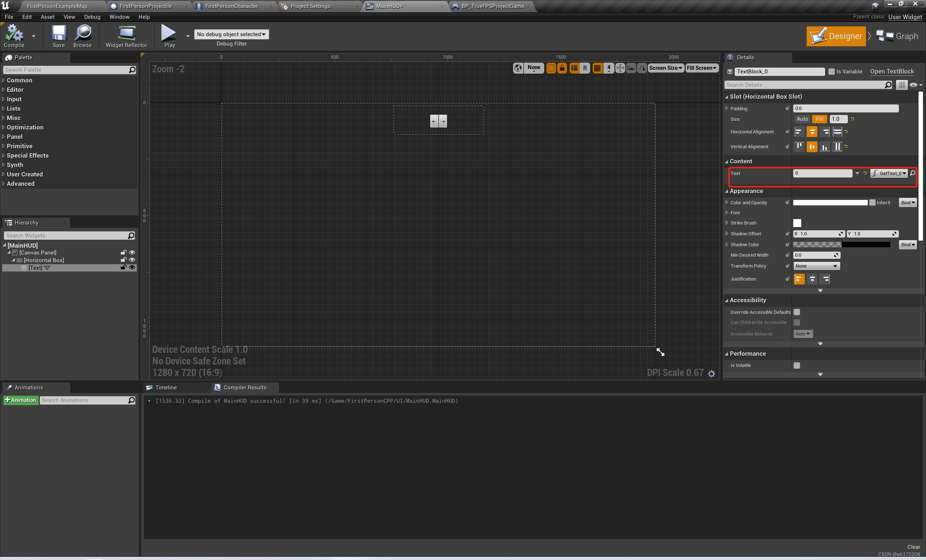Check the Is Volatile checkbox
Viewport: 926px width, 560px height.
click(x=797, y=365)
